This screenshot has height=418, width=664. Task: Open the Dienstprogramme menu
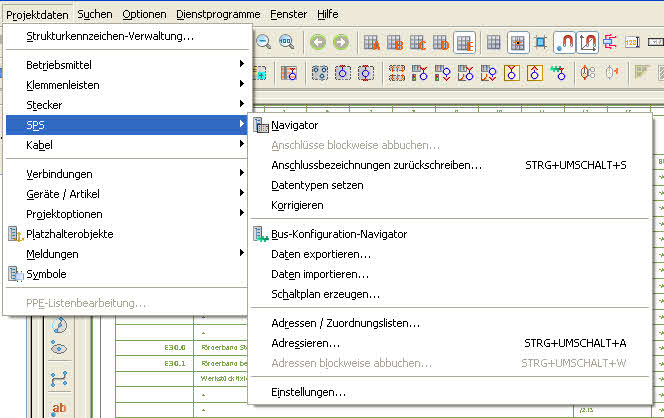click(x=218, y=14)
